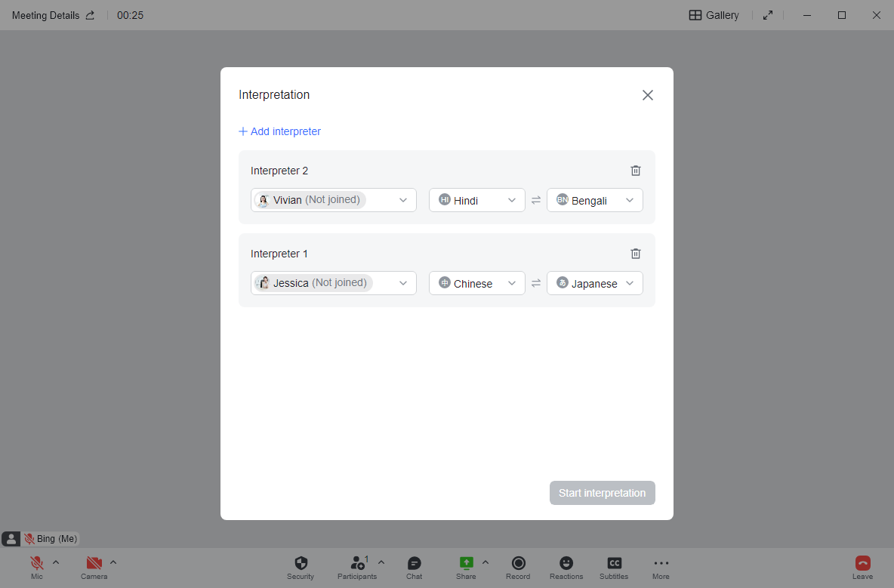This screenshot has width=894, height=588.
Task: Delete Interpreter 1 with trash icon
Action: coord(636,254)
